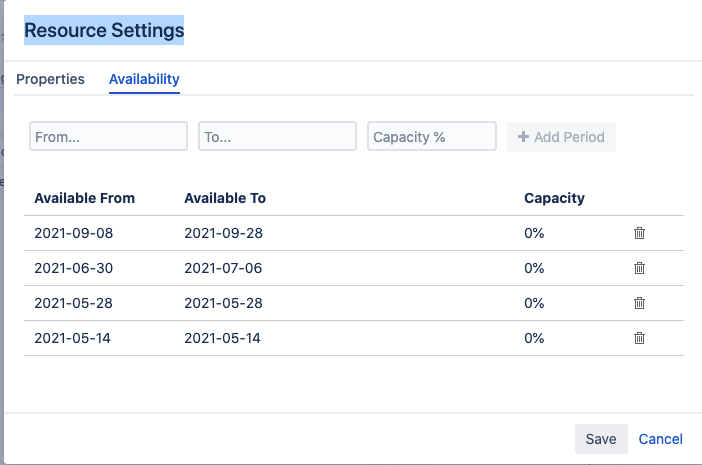Switch to the Properties tab
This screenshot has width=702, height=465.
(x=50, y=79)
